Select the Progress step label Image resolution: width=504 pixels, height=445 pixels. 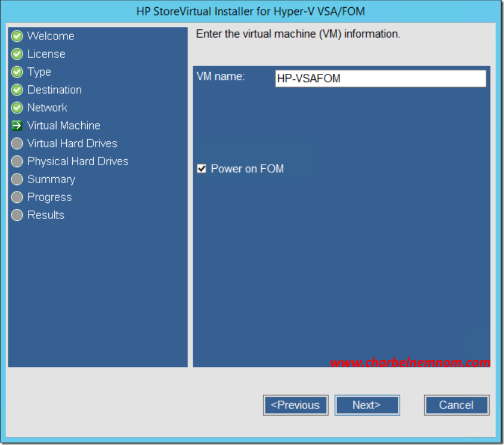[x=50, y=197]
